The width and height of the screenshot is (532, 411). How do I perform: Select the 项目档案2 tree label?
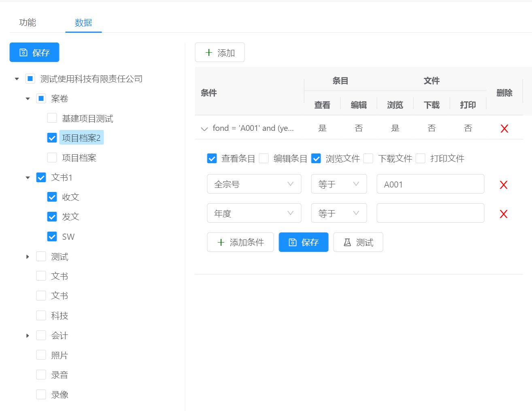(81, 138)
